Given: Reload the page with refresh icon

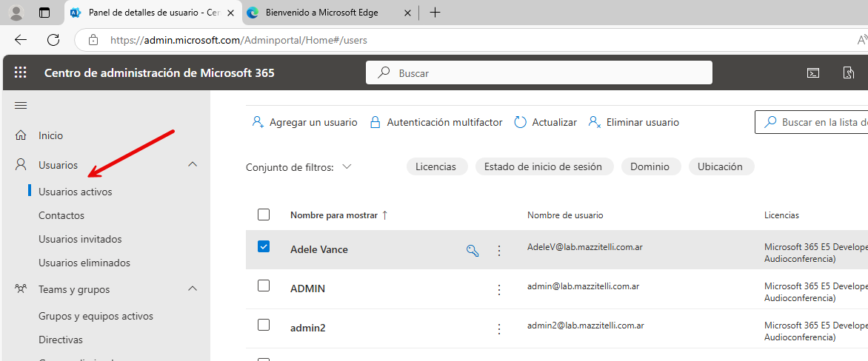Looking at the screenshot, I should point(53,40).
